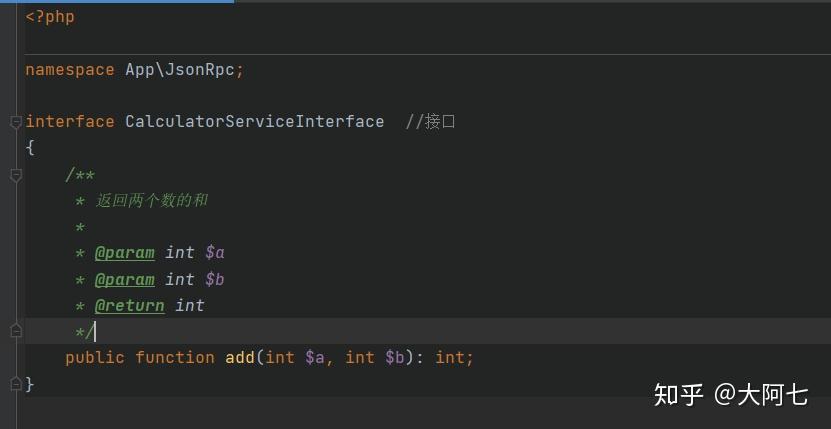Click int type after @return
This screenshot has height=429, width=831.
[x=190, y=305]
